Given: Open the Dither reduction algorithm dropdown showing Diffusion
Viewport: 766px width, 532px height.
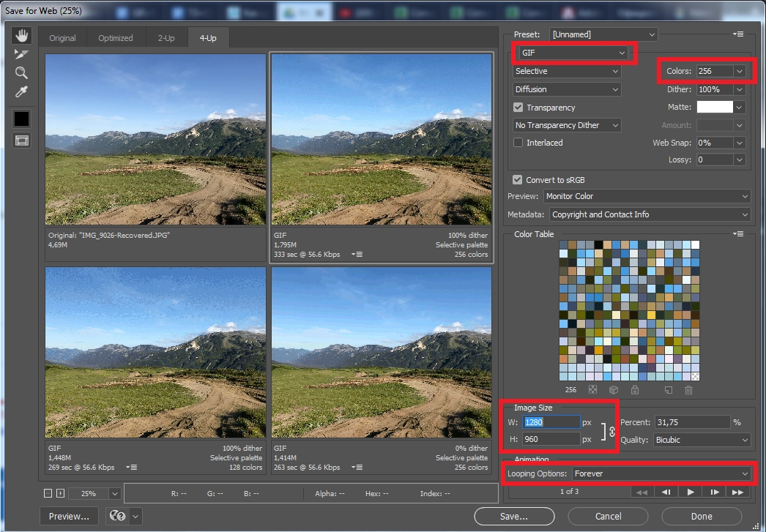Looking at the screenshot, I should 566,89.
